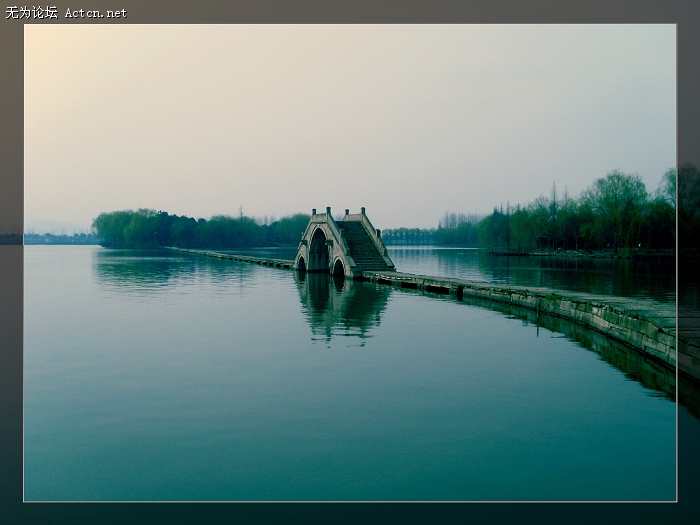
Task: Click the 无为论坛 watermark text
Action: tap(31, 13)
